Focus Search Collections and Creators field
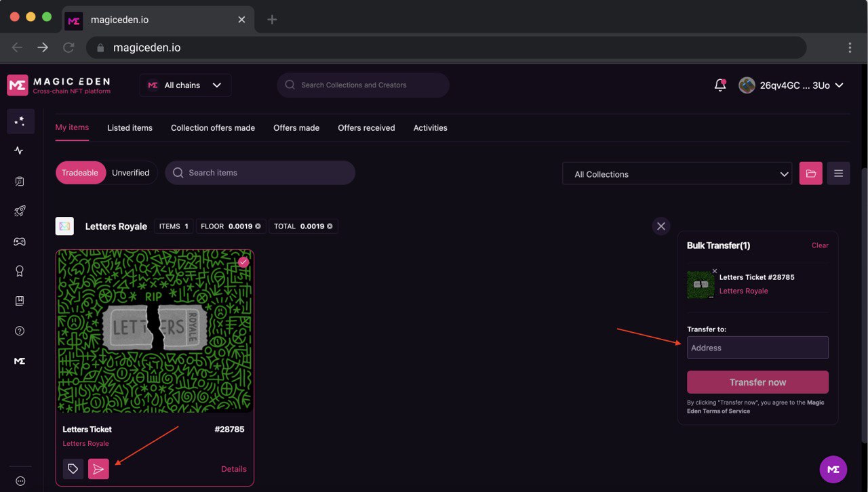Image resolution: width=868 pixels, height=492 pixels. coord(363,85)
